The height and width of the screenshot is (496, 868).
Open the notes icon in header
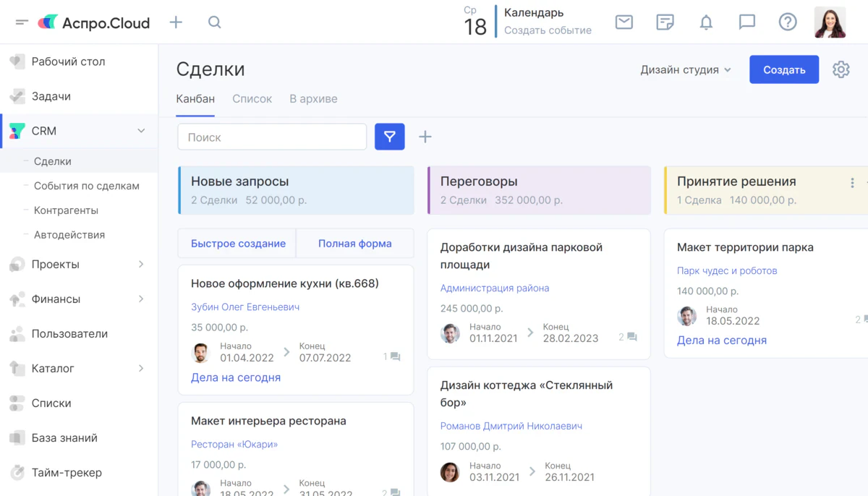coord(665,22)
